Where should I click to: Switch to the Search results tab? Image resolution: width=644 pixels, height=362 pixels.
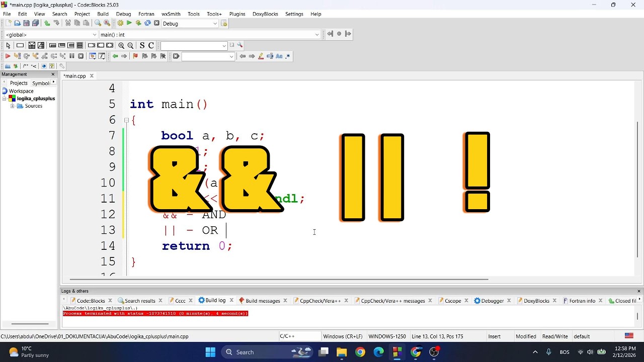pyautogui.click(x=136, y=301)
